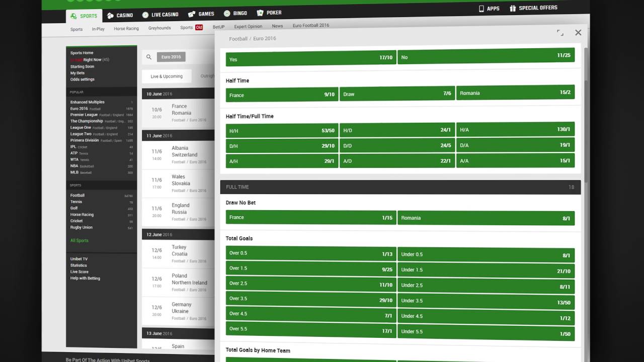Open My Bets in sidebar
Screen dimensions: 644x362
[x=77, y=73]
